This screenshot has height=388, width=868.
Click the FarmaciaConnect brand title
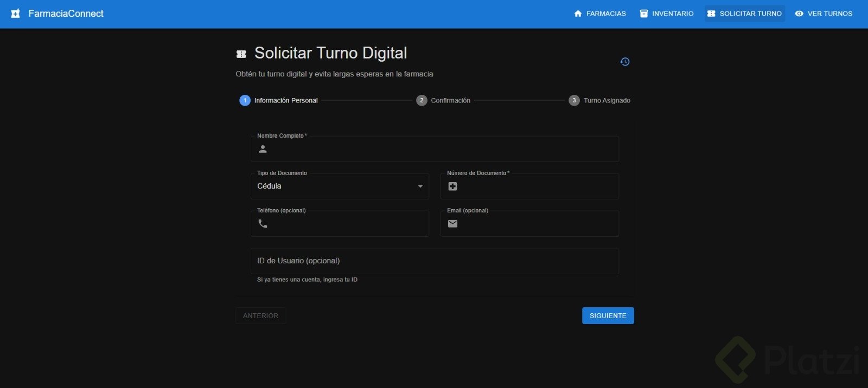click(66, 14)
